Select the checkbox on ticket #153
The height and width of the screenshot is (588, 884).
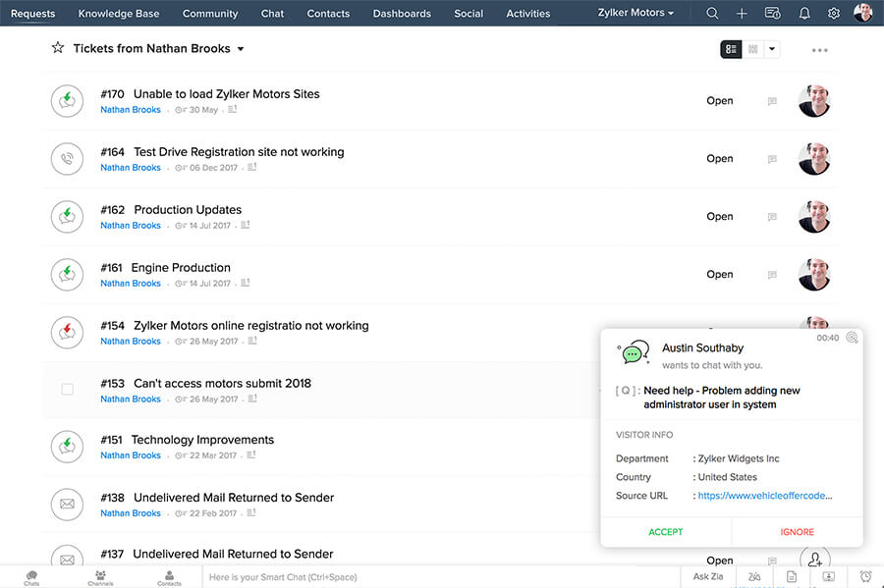click(67, 389)
